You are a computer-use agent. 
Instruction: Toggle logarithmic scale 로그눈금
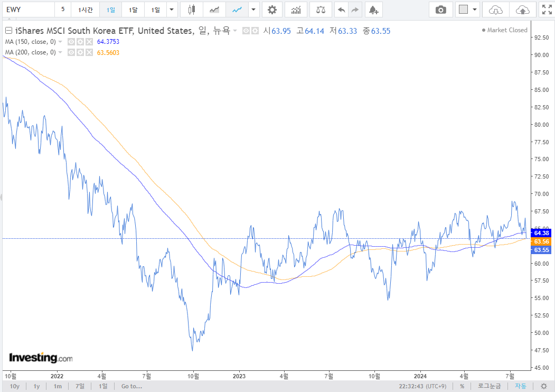click(x=489, y=386)
